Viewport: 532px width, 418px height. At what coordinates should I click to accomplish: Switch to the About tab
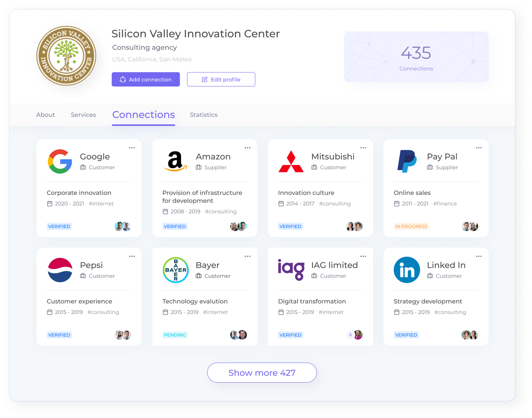[x=45, y=115]
